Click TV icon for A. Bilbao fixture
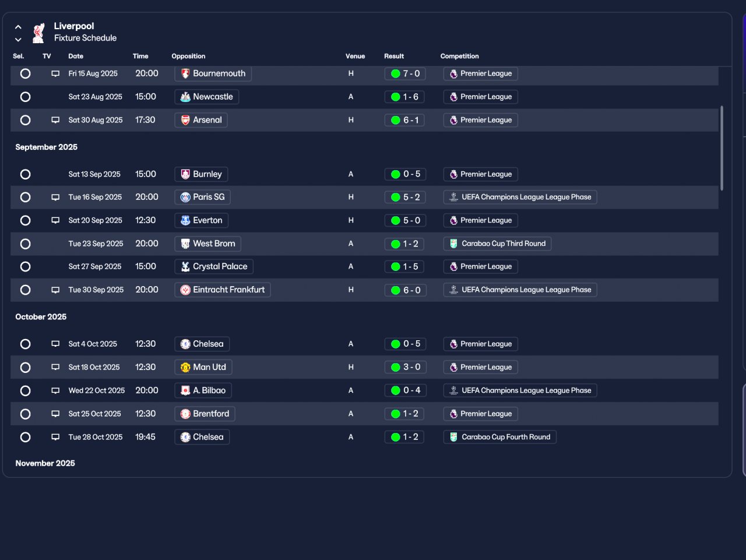Viewport: 746px width, 560px height. [x=55, y=390]
